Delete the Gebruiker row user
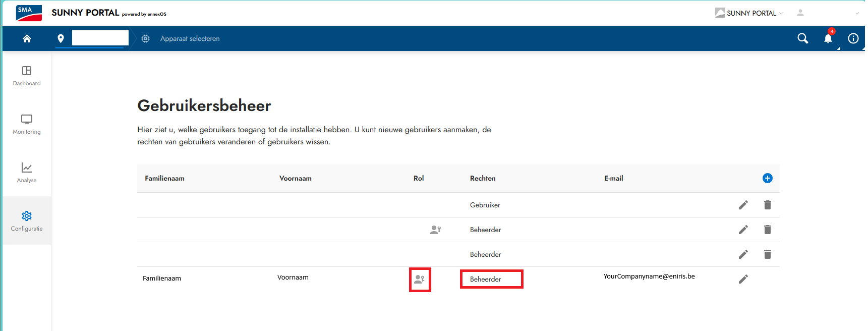Image resolution: width=868 pixels, height=331 pixels. [767, 205]
